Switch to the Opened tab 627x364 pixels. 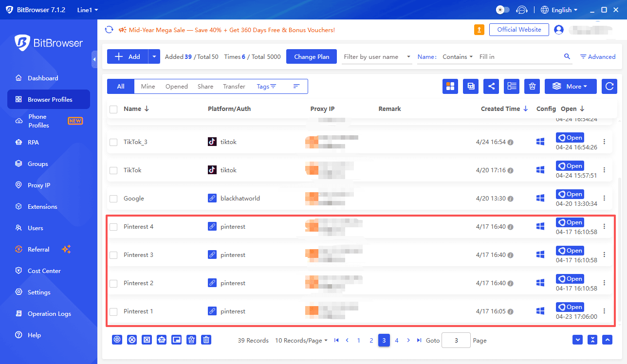(176, 86)
